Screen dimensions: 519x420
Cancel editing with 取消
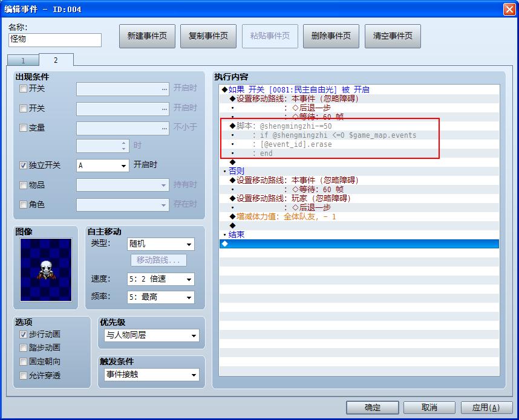pos(429,407)
